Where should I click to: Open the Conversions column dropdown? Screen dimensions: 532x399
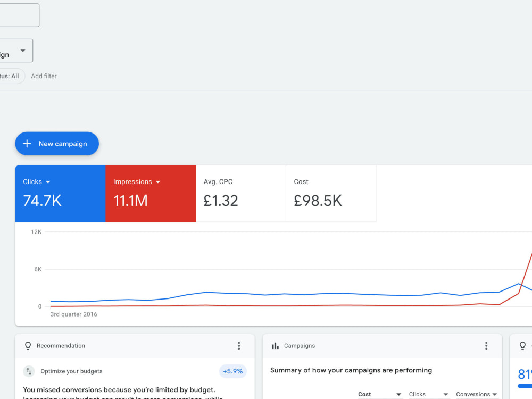(x=495, y=394)
